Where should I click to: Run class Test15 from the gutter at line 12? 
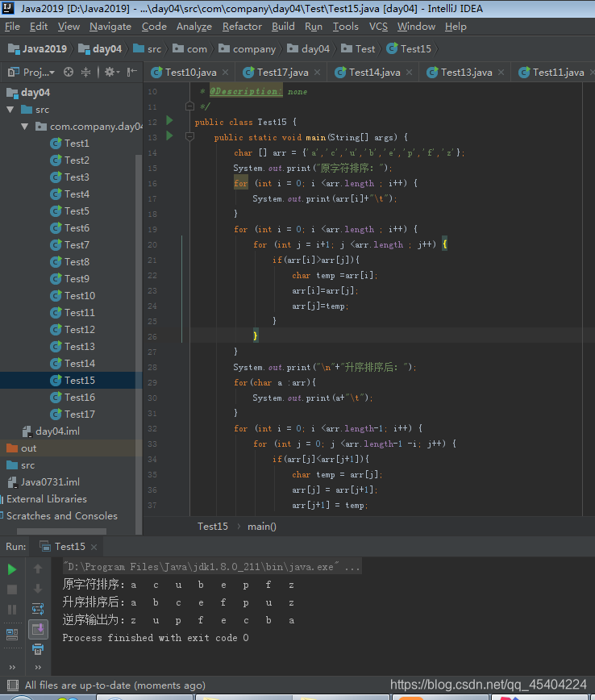(x=169, y=120)
